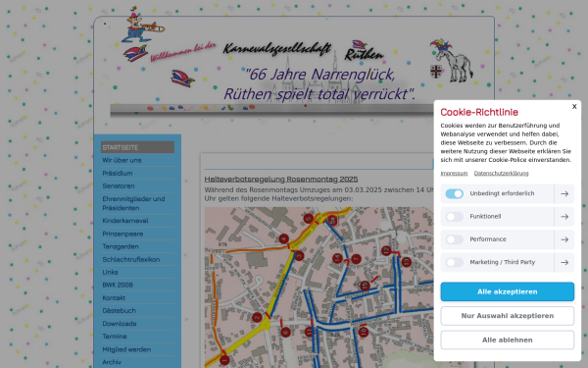Image resolution: width=588 pixels, height=368 pixels.
Task: Open the Wir über uns menu item
Action: 137,160
